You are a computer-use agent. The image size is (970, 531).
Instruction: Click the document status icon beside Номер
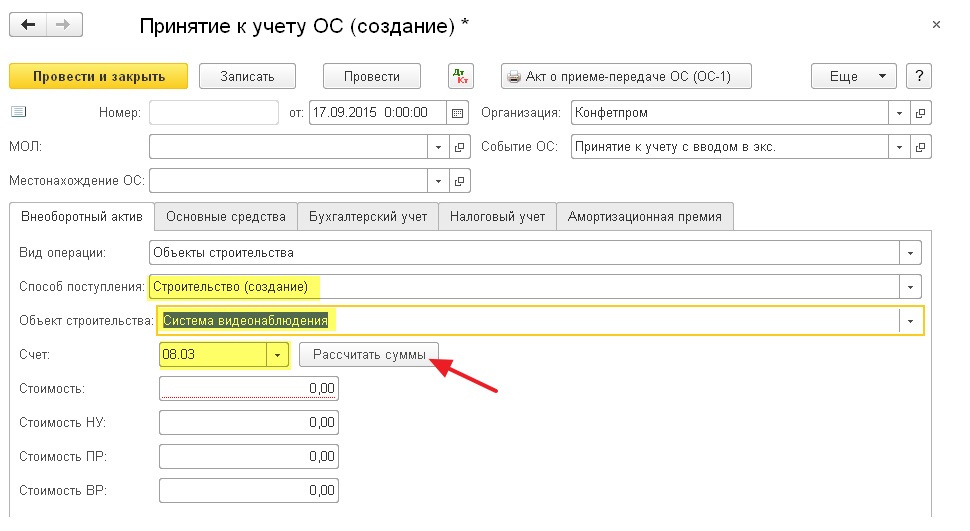(19, 111)
